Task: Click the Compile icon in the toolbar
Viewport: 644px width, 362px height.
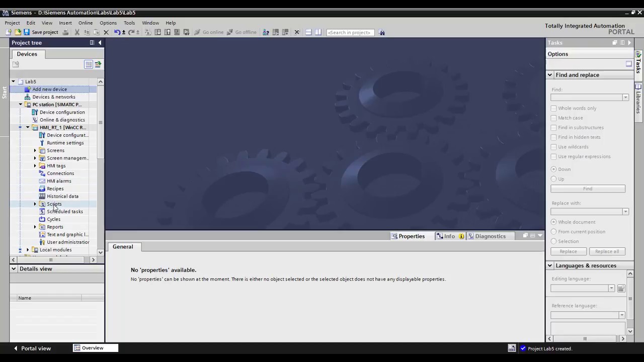Action: (x=148, y=32)
